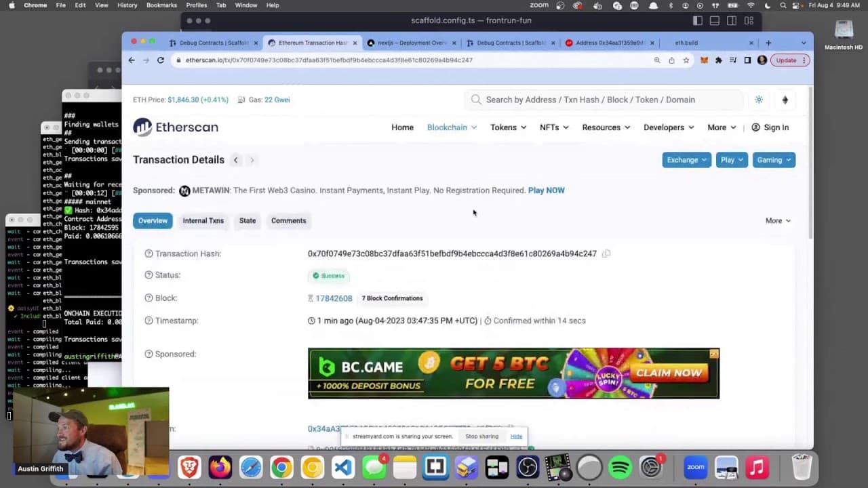This screenshot has width=868, height=488.
Task: Go to the next transaction arrow
Action: coord(252,160)
